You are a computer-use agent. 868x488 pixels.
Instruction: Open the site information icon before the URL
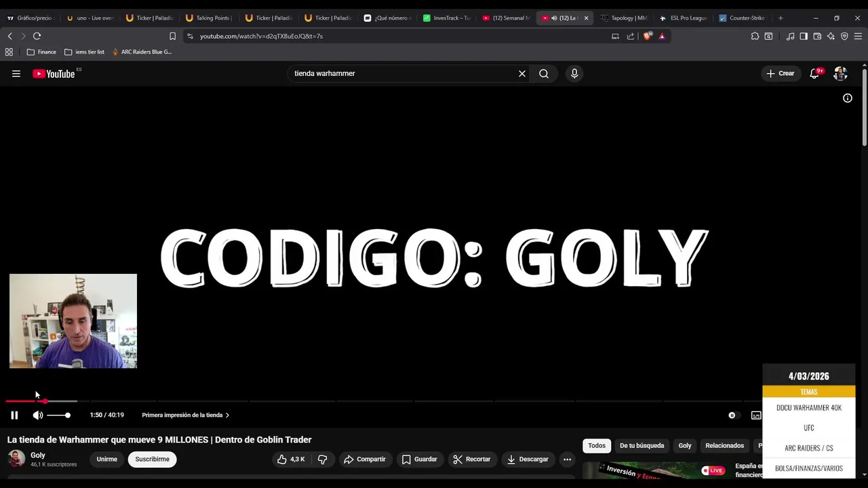(190, 37)
